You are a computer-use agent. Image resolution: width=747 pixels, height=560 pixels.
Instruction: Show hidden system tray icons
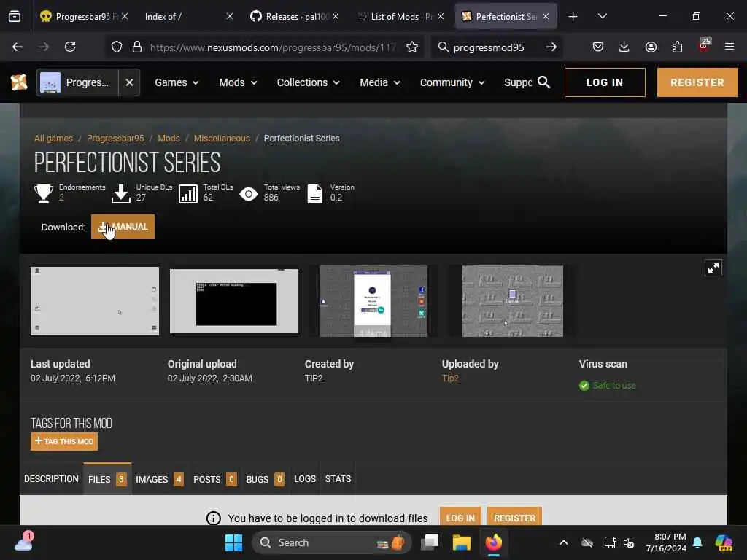pyautogui.click(x=564, y=542)
